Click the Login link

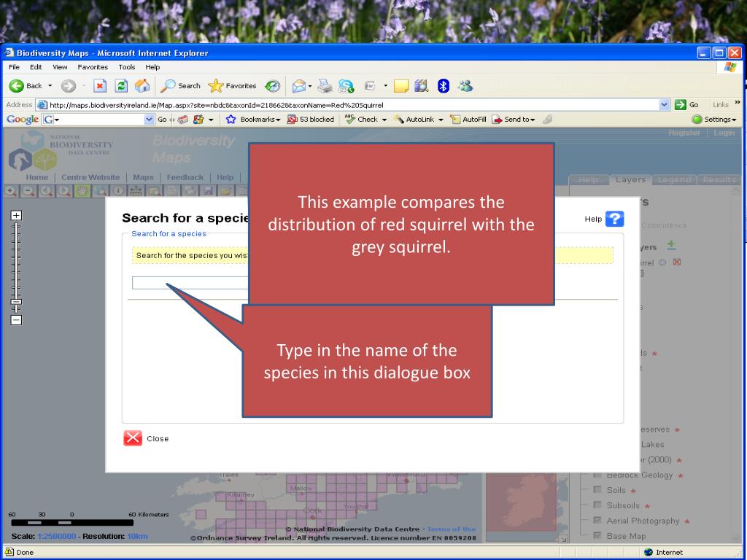[724, 133]
